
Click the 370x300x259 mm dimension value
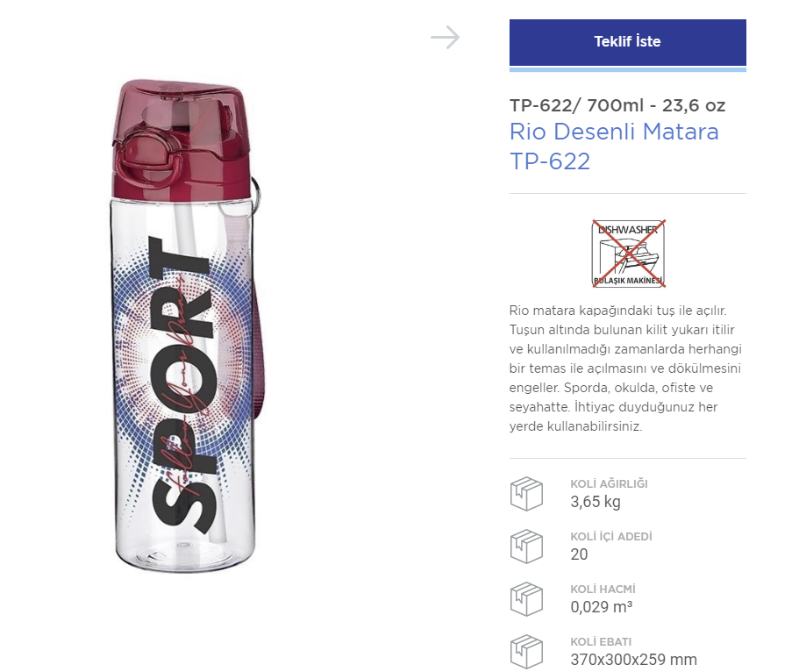[x=633, y=660]
